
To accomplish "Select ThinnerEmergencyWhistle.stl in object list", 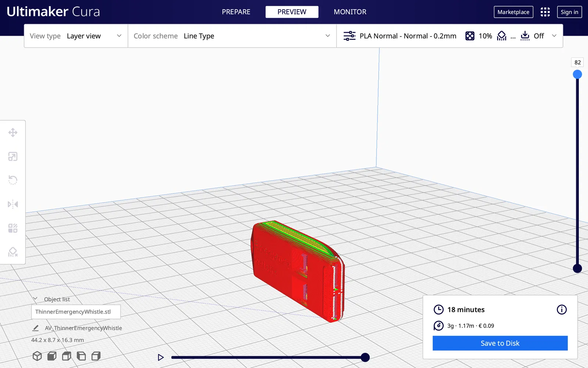I will [x=76, y=312].
